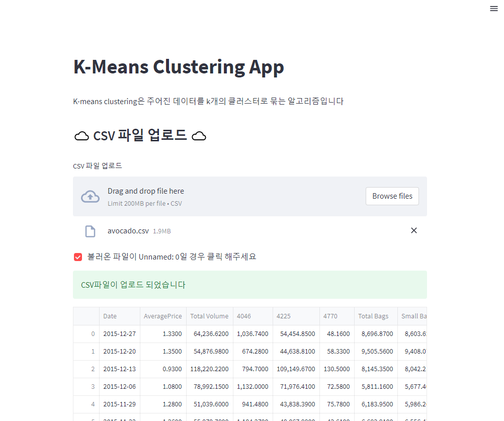The image size is (504, 421).
Task: Expand the Date column header
Action: [110, 316]
